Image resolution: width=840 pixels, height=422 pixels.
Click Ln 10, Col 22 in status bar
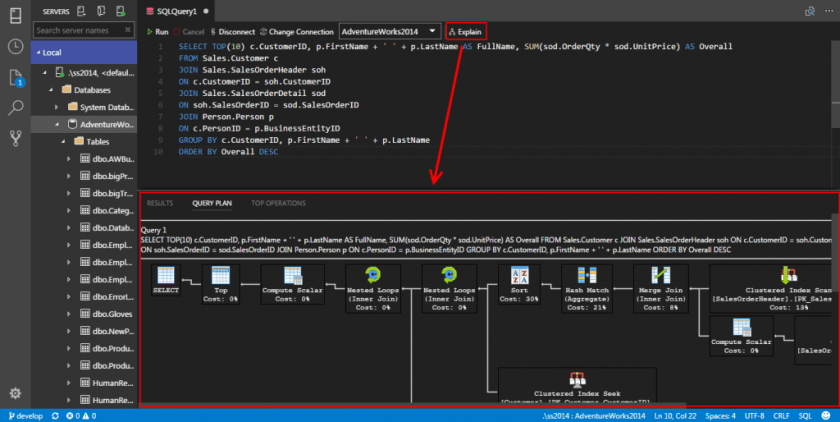coord(675,416)
